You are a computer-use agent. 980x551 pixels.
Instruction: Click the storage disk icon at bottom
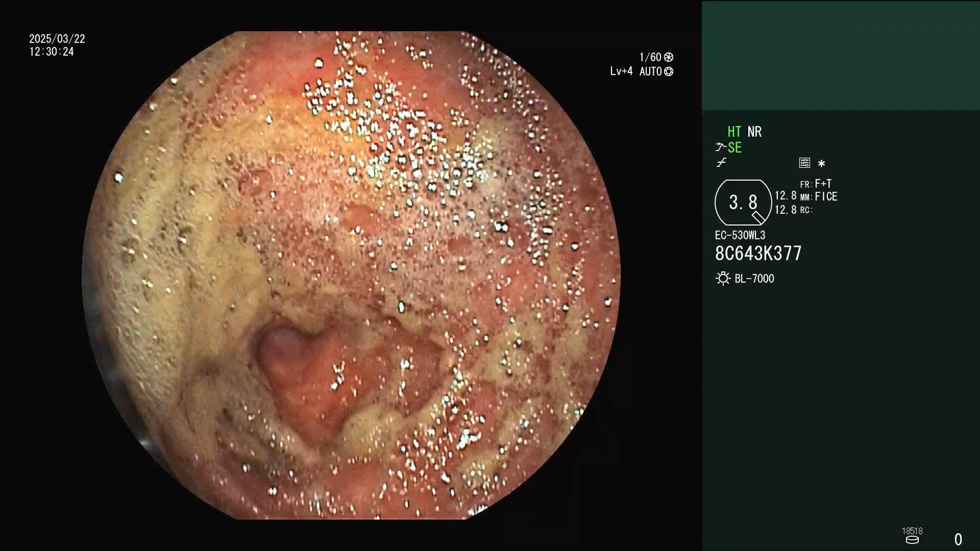pos(912,540)
